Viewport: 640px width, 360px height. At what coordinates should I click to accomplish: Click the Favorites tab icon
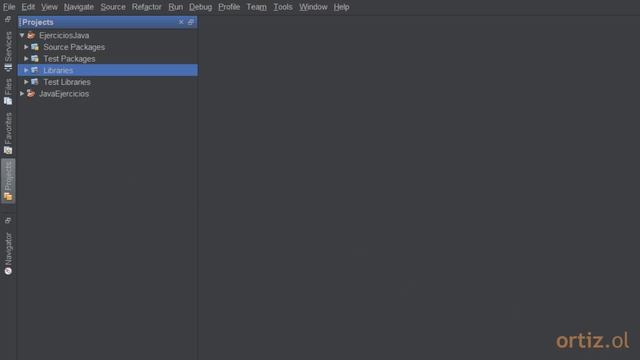pyautogui.click(x=8, y=151)
